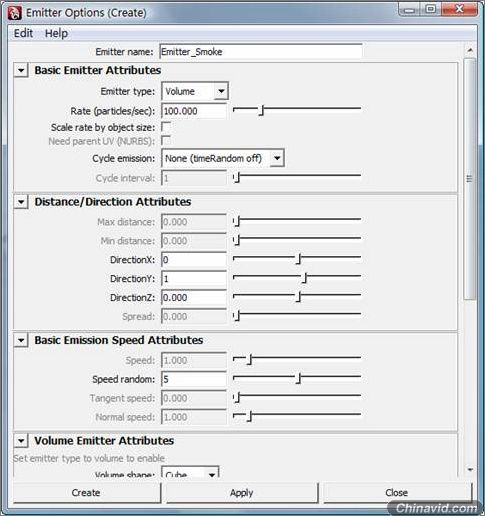
Task: Click the Cycle interval field
Action: 194,178
